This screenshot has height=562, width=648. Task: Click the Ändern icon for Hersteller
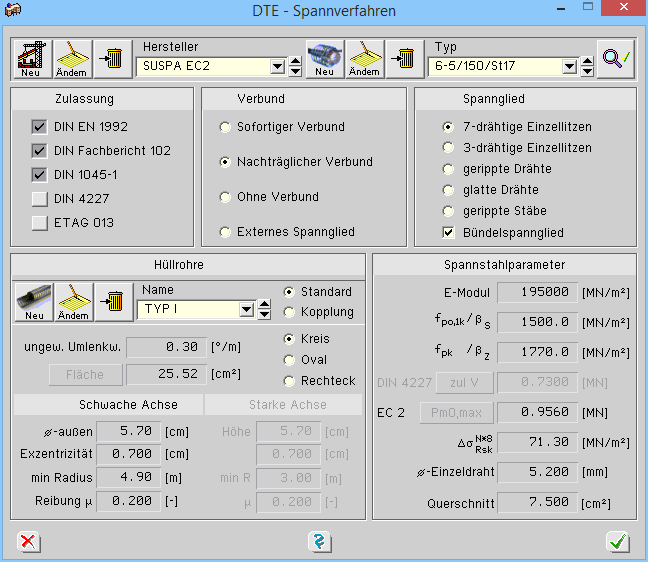click(x=72, y=59)
